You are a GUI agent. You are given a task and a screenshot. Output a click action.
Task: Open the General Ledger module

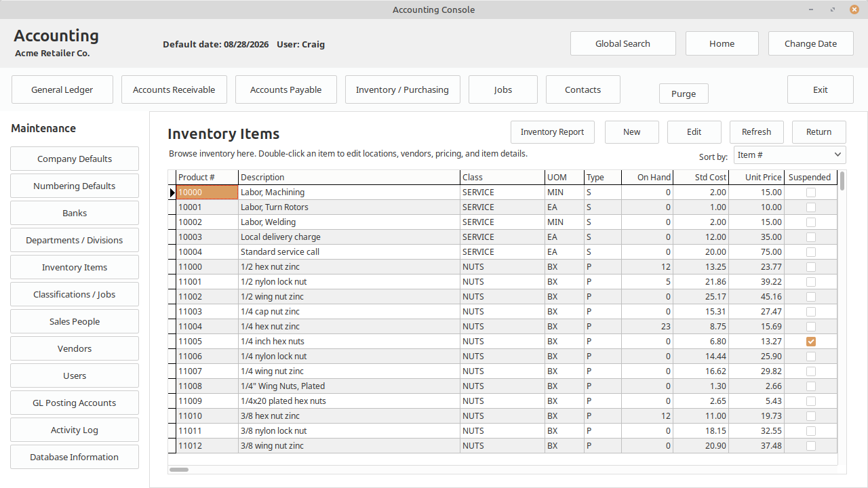tap(62, 89)
